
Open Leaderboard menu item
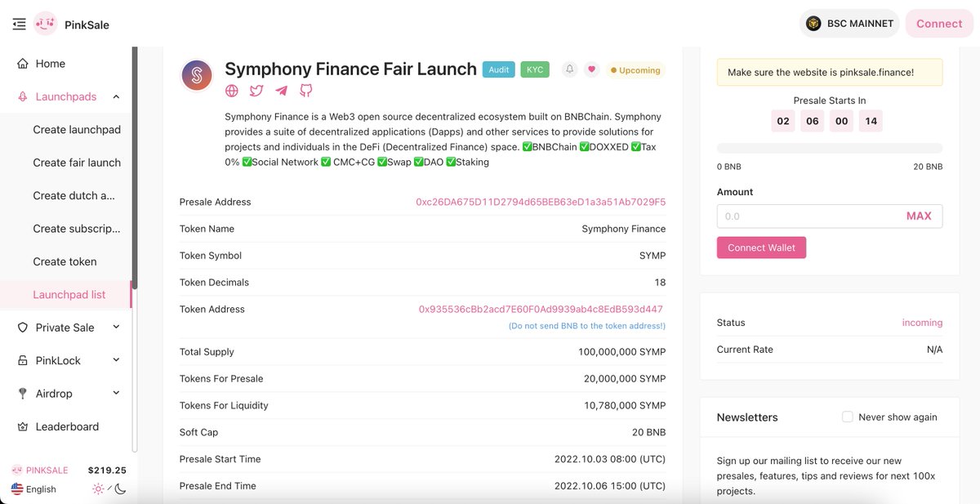coord(65,426)
